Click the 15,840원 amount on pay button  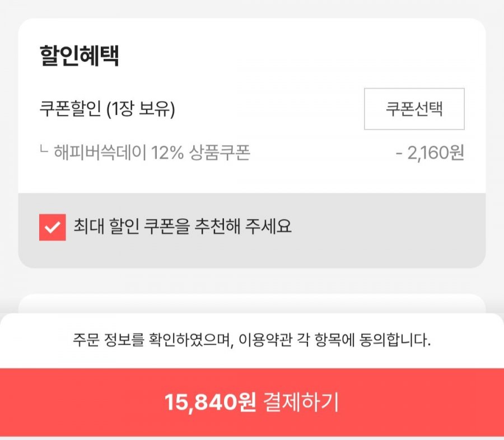(x=210, y=402)
